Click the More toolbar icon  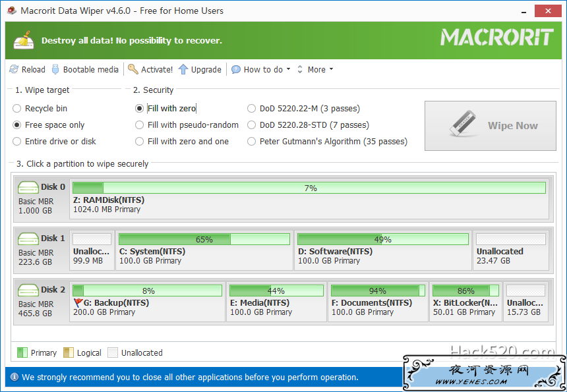(300, 69)
